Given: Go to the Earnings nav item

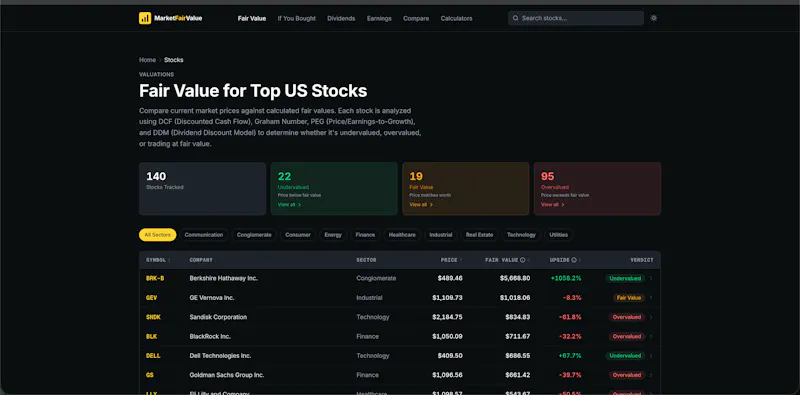Looking at the screenshot, I should [x=379, y=18].
